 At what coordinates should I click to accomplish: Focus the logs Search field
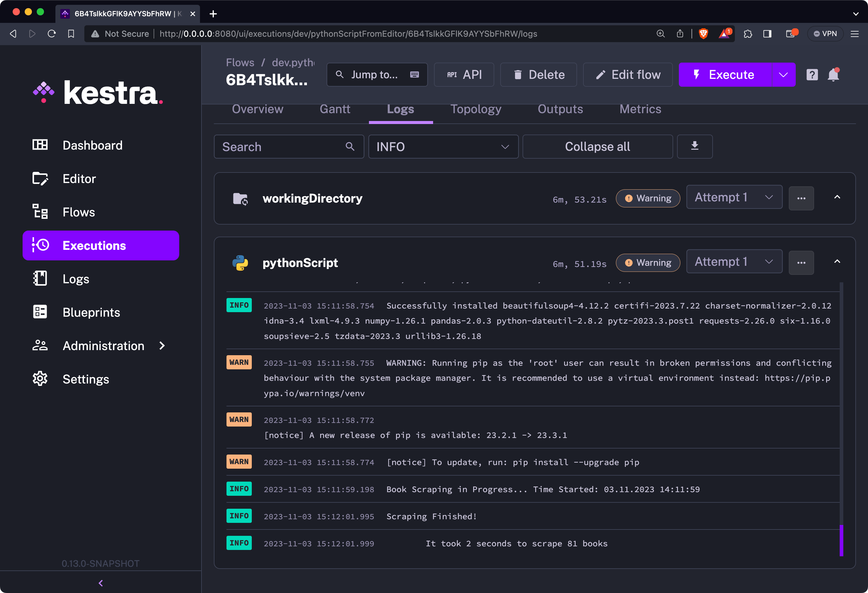click(x=289, y=146)
